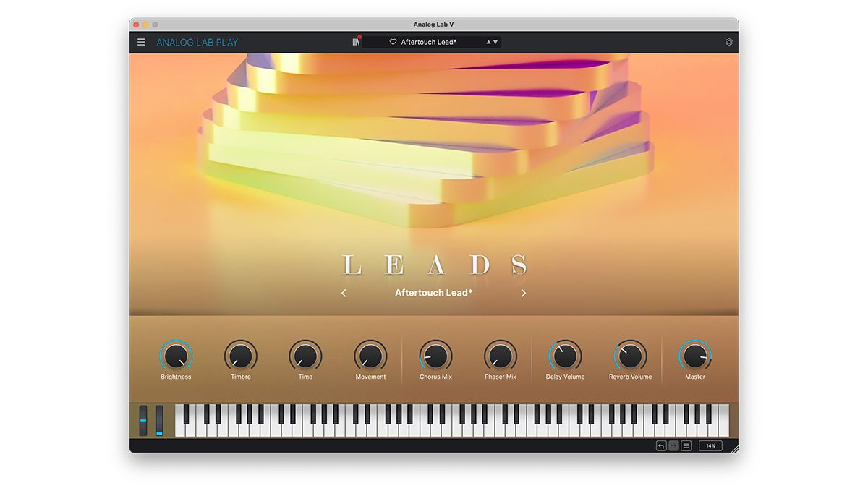Click the undo arrow icon

(x=661, y=445)
